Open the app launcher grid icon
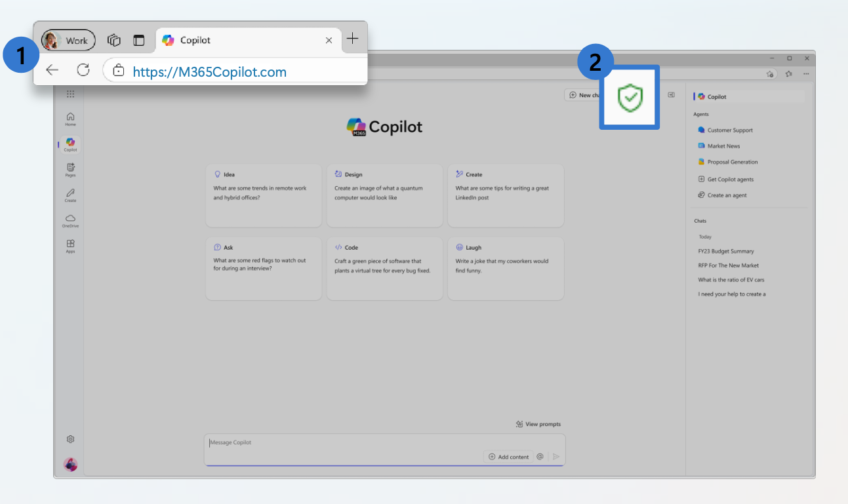This screenshot has height=504, width=848. (x=70, y=94)
